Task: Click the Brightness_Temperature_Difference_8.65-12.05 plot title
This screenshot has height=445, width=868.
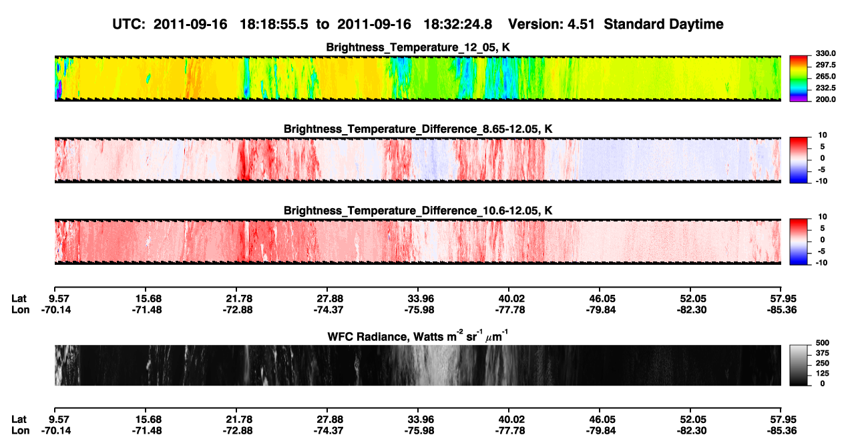Action: pyautogui.click(x=418, y=129)
